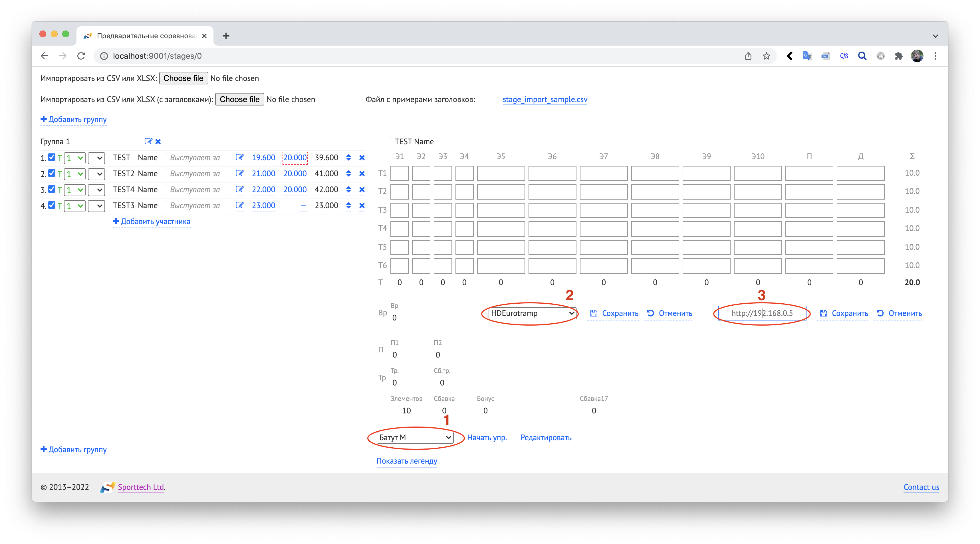Image resolution: width=980 pixels, height=544 pixels.
Task: Click edit icon in TEST2 Name row
Action: 239,174
